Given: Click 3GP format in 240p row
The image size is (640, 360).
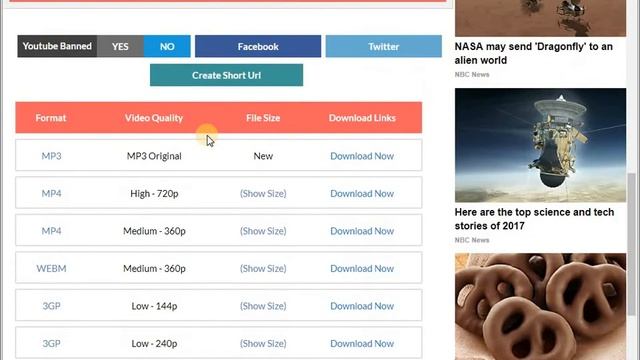Looking at the screenshot, I should pyautogui.click(x=51, y=344).
